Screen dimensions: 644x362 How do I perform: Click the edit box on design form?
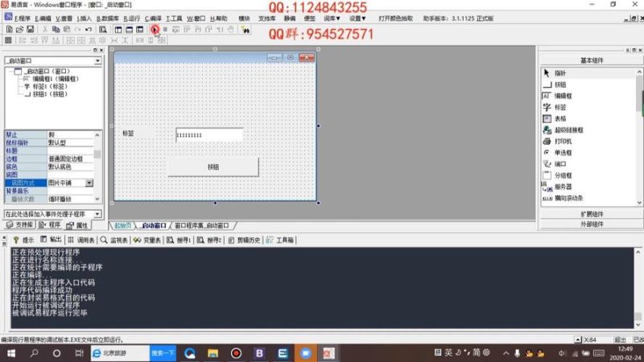[209, 135]
